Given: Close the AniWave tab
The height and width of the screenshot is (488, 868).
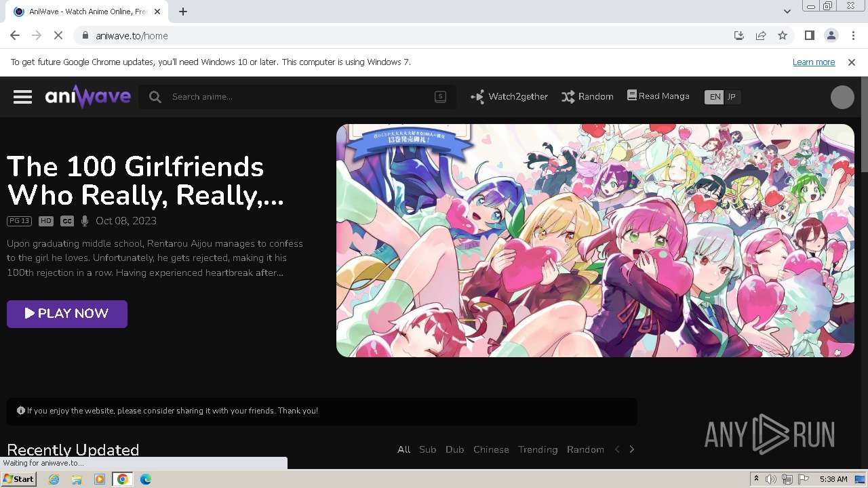Looking at the screenshot, I should [157, 12].
